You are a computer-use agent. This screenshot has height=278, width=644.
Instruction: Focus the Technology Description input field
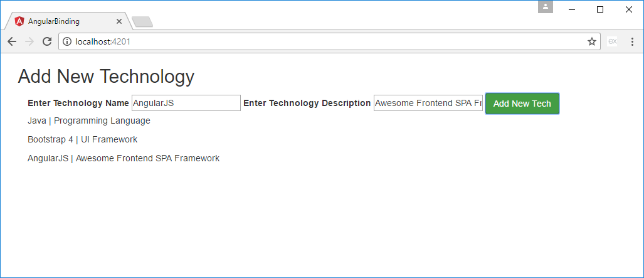click(428, 103)
